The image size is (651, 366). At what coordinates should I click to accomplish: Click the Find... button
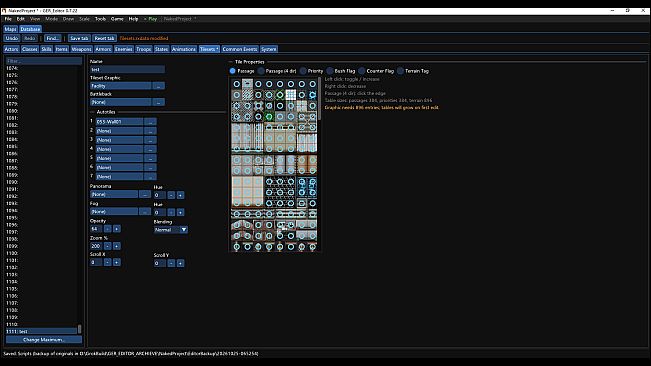52,38
